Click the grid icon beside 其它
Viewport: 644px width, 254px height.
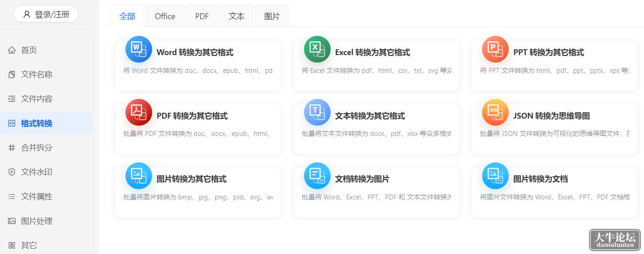(x=12, y=245)
